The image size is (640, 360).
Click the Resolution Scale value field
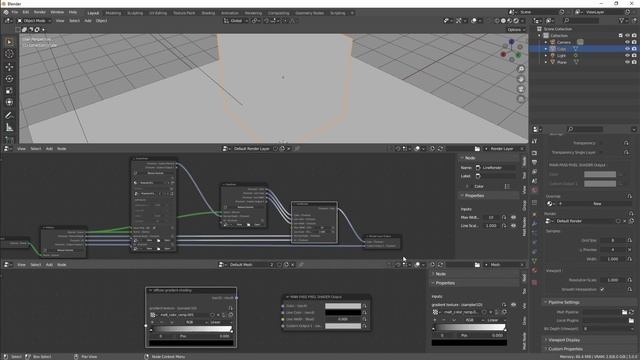(x=613, y=280)
